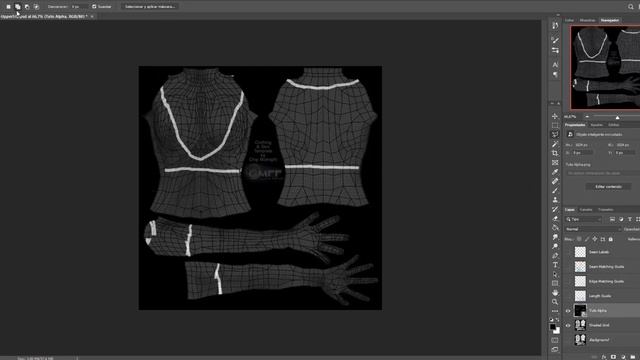Click the layer style fx icon
640x360 pixels.
click(x=603, y=357)
